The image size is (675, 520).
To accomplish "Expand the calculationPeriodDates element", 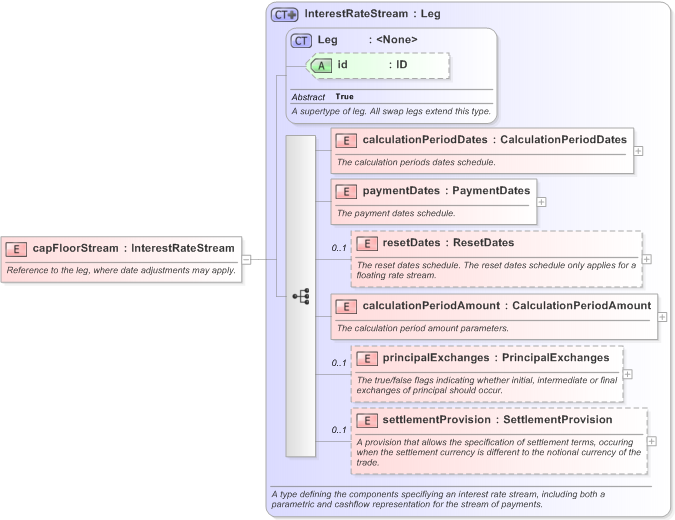I will tap(638, 151).
